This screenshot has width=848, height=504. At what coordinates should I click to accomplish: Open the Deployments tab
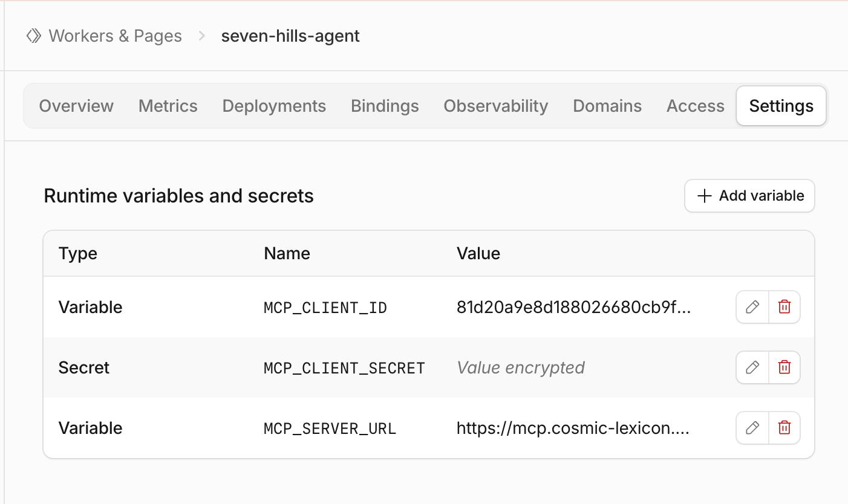click(274, 106)
